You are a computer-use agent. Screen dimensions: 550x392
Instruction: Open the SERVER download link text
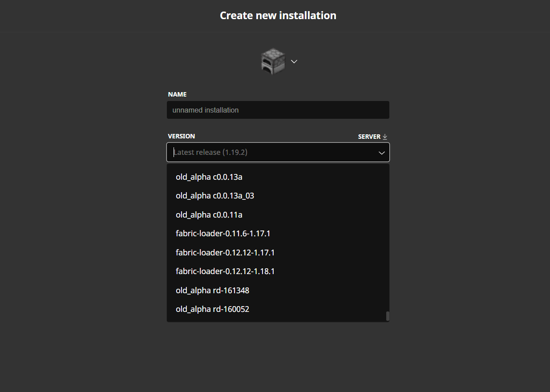tap(369, 137)
